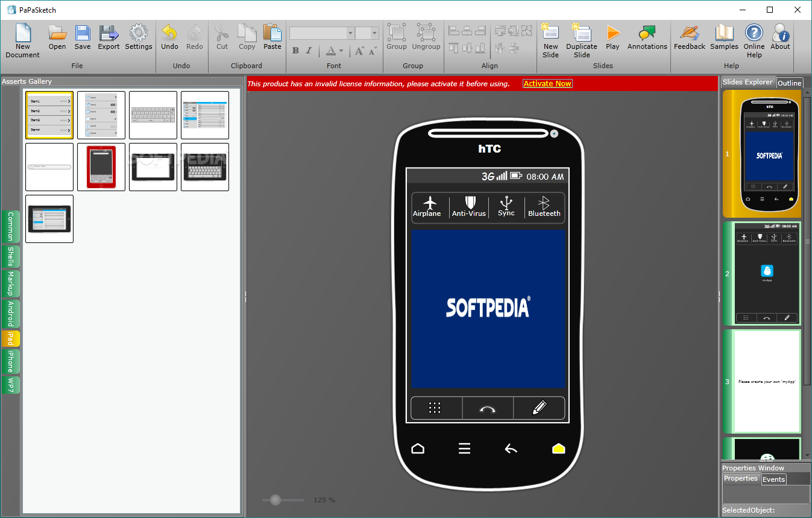Open the Events tab
Viewport: 812px width, 518px height.
click(773, 479)
